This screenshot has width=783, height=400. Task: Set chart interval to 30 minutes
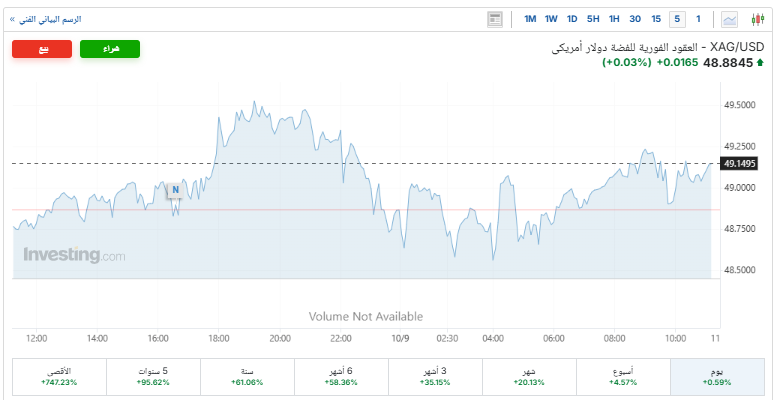[x=635, y=19]
